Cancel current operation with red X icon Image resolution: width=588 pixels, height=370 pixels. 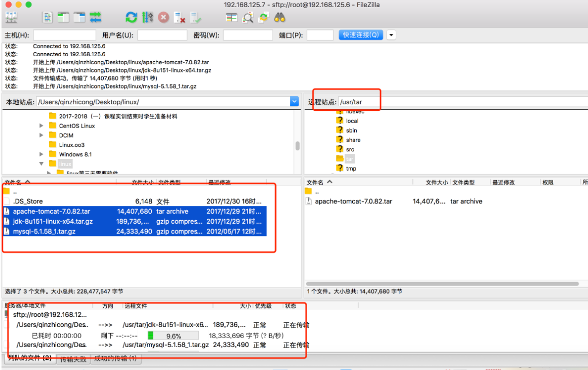tap(163, 18)
